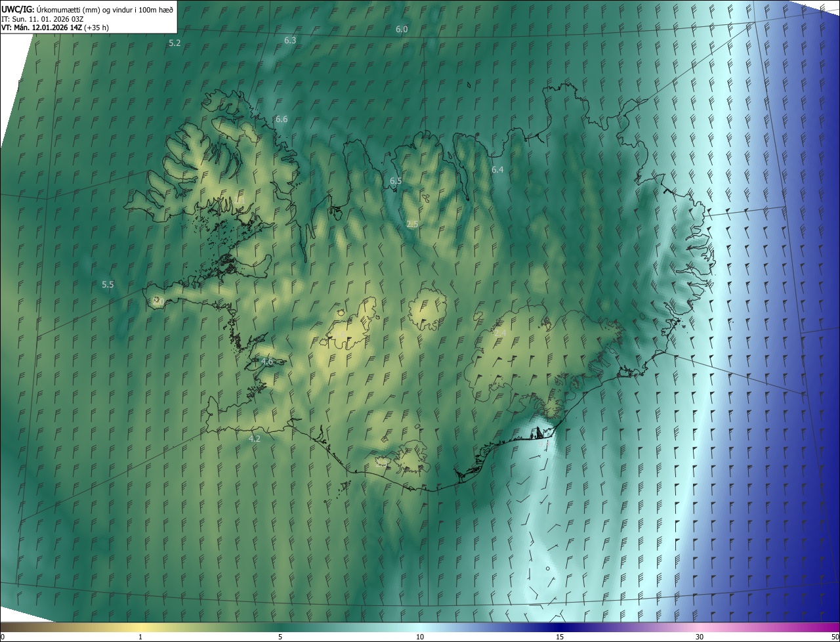Click the colour scale tick label '30'
Screen dimensions: 840x642
tap(700, 637)
